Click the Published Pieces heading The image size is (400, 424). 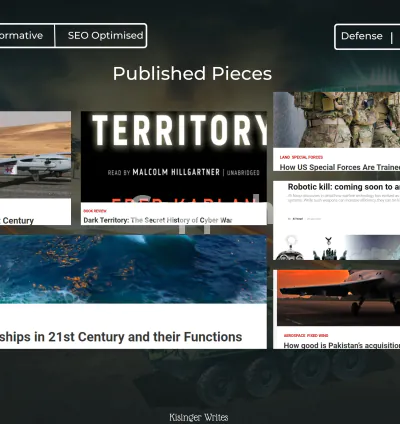pyautogui.click(x=192, y=74)
